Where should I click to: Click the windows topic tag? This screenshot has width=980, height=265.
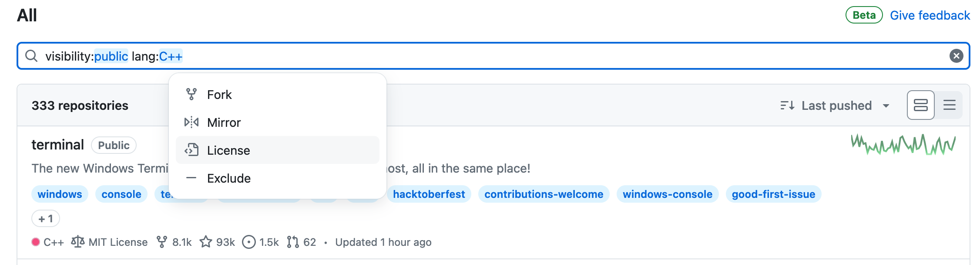coord(60,194)
